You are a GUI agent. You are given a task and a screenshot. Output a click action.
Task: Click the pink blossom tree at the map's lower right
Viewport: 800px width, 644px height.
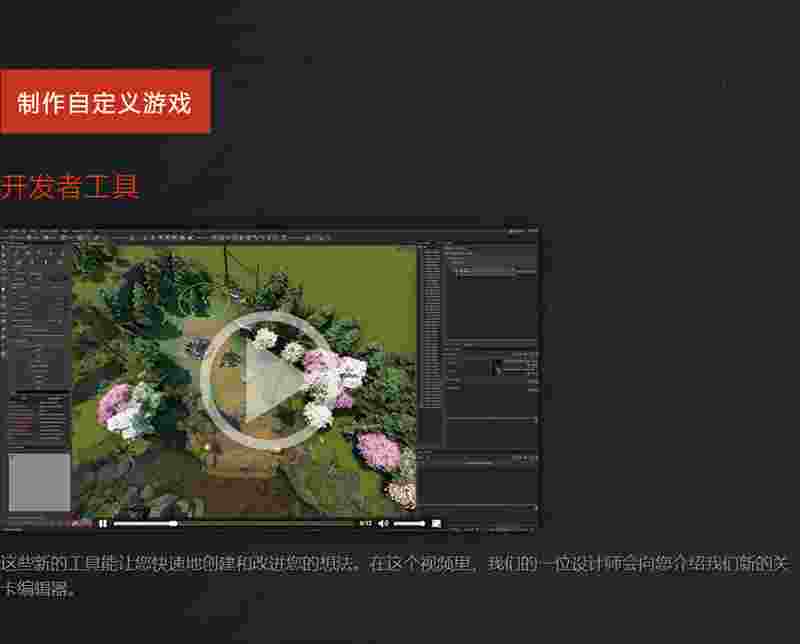click(378, 450)
